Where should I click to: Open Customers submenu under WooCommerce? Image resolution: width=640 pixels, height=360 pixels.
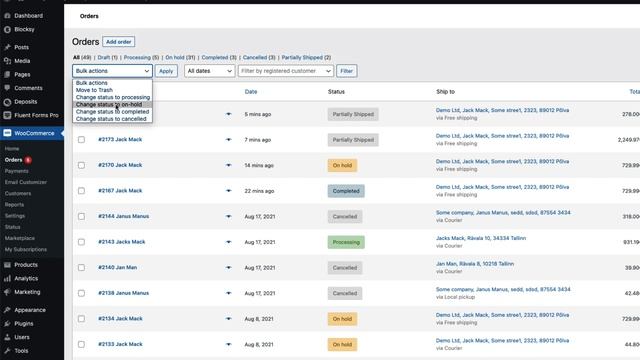[x=18, y=193]
